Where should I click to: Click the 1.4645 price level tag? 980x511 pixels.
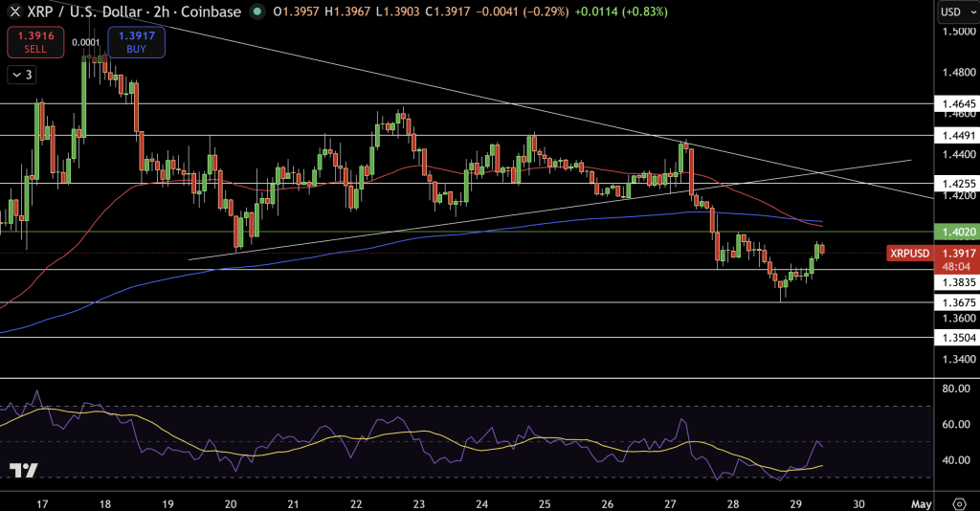957,102
